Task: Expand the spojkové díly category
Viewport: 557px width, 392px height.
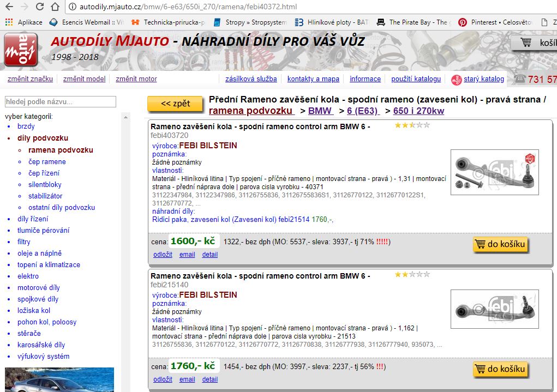Action: pos(38,299)
